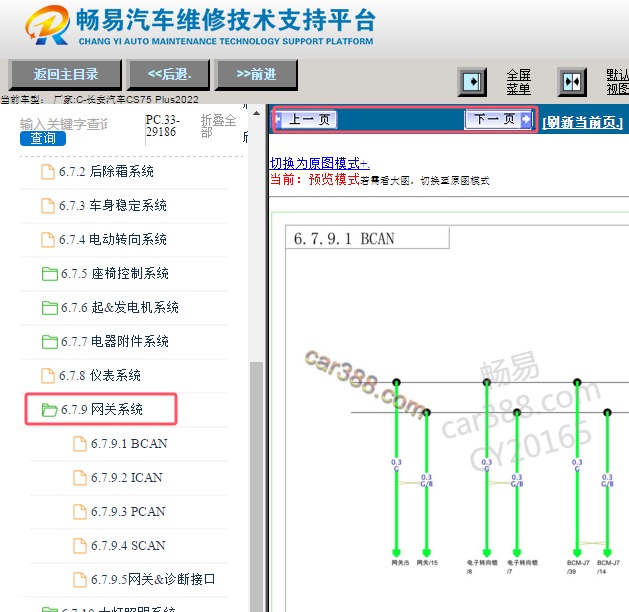Viewport: 629px width, 612px height.
Task: Go forward with the >>前进 button
Action: click(256, 74)
